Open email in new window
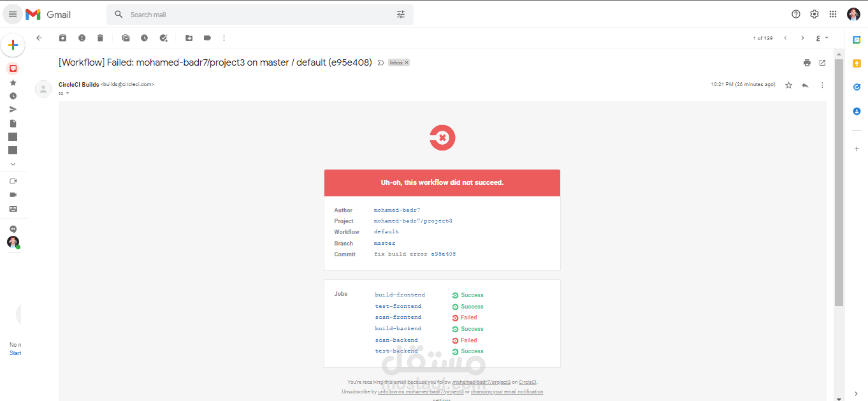 click(x=822, y=62)
